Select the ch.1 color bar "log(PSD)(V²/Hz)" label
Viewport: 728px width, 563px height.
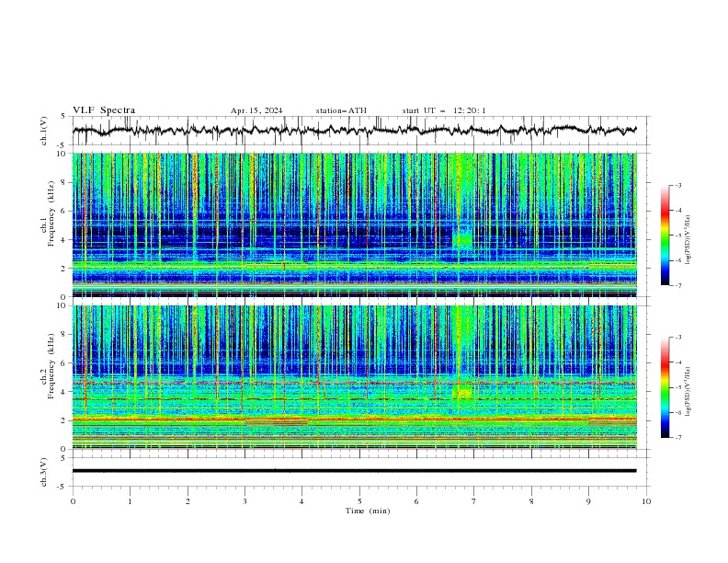click(x=688, y=240)
